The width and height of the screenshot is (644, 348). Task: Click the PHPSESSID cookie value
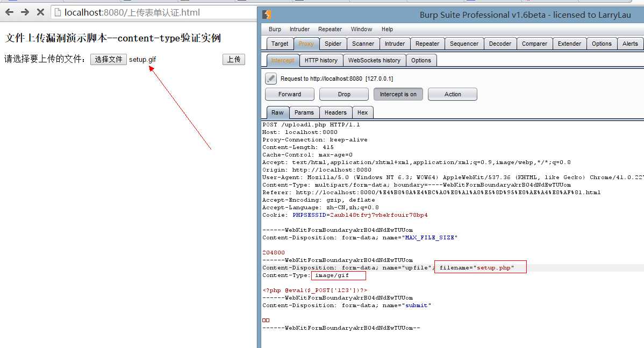pyautogui.click(x=378, y=215)
